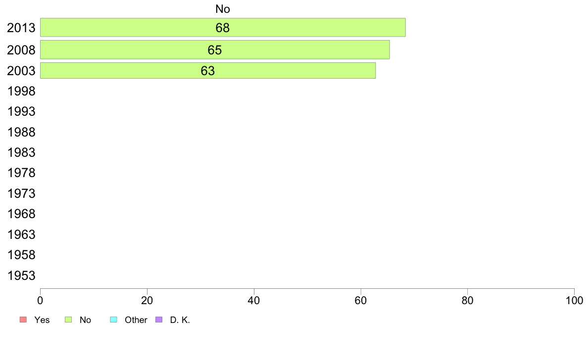This screenshot has width=588, height=364.
Task: Click the 60 tick on the axis
Action: [361, 300]
